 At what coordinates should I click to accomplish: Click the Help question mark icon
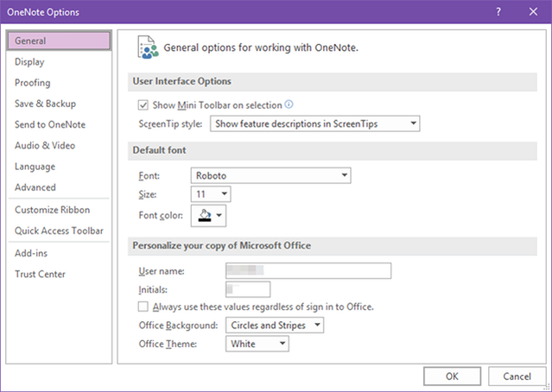tap(498, 11)
